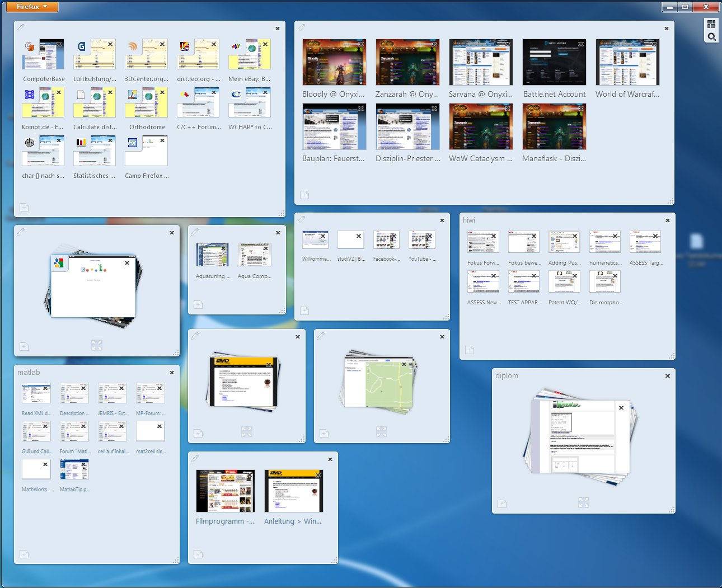Open the Facebook tab thumbnail

(x=386, y=239)
